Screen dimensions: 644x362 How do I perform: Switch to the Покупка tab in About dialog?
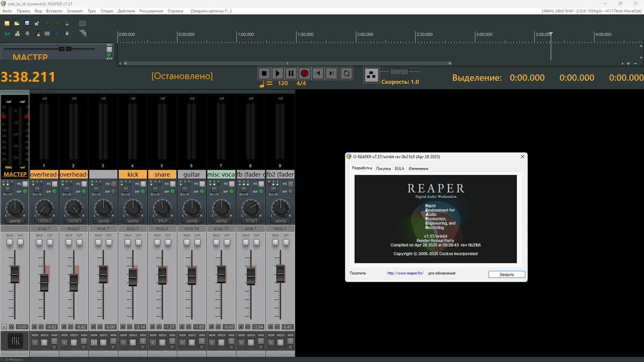(x=383, y=168)
